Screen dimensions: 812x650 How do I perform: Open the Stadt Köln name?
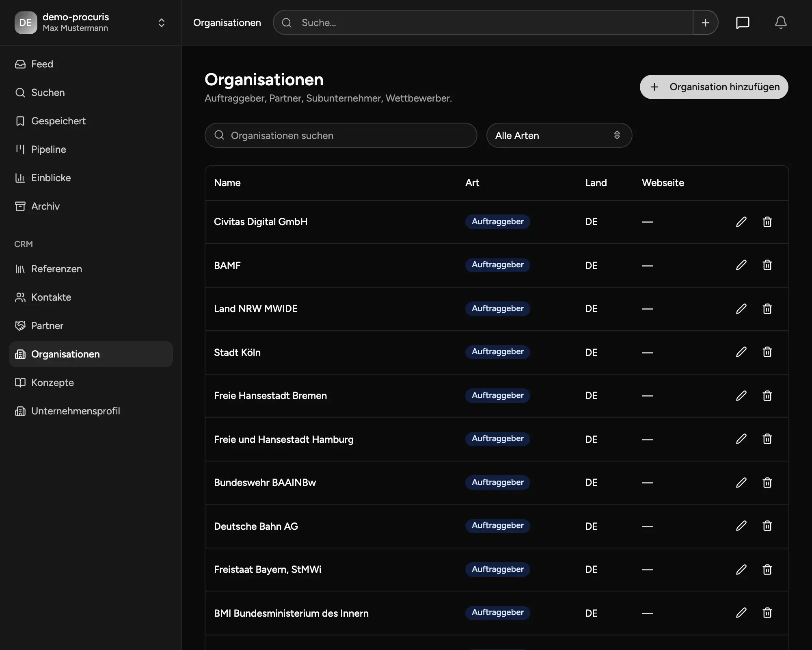click(x=237, y=352)
